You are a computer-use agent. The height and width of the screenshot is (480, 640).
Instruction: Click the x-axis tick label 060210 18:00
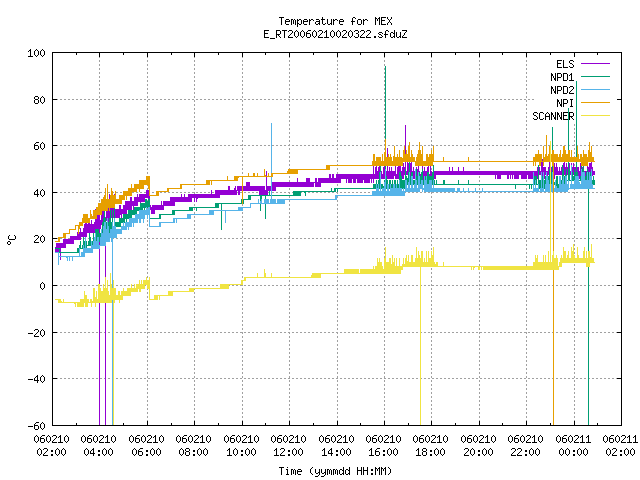click(431, 446)
